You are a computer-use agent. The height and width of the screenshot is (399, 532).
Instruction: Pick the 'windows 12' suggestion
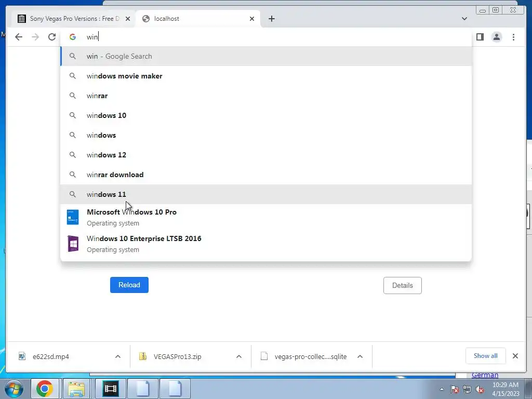point(266,155)
